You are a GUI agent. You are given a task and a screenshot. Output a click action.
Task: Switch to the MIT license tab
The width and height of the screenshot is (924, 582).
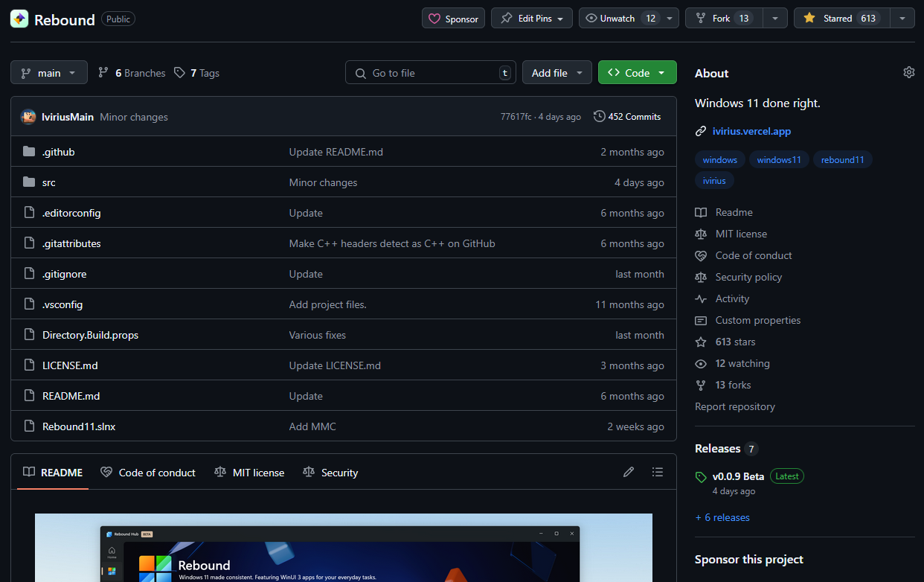[x=249, y=472]
